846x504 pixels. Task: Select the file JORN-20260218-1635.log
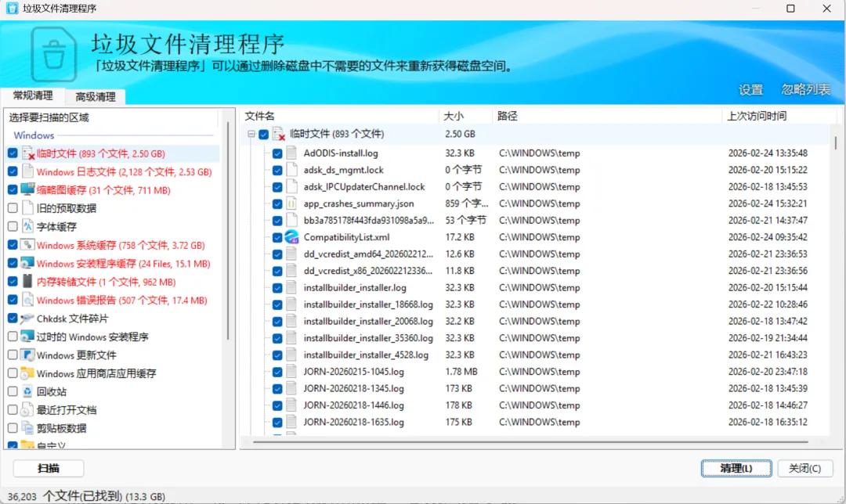pos(353,422)
